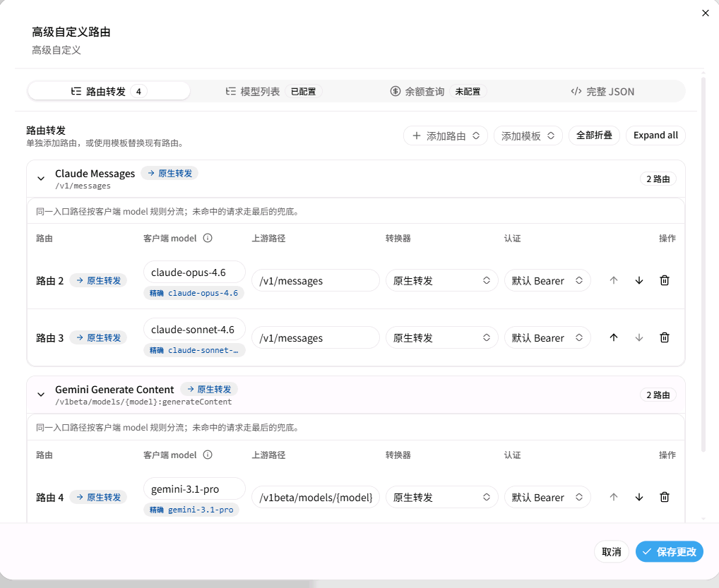This screenshot has height=588, width=719.
Task: Click the 原生转发 tag on 路由 4
Action: [98, 497]
